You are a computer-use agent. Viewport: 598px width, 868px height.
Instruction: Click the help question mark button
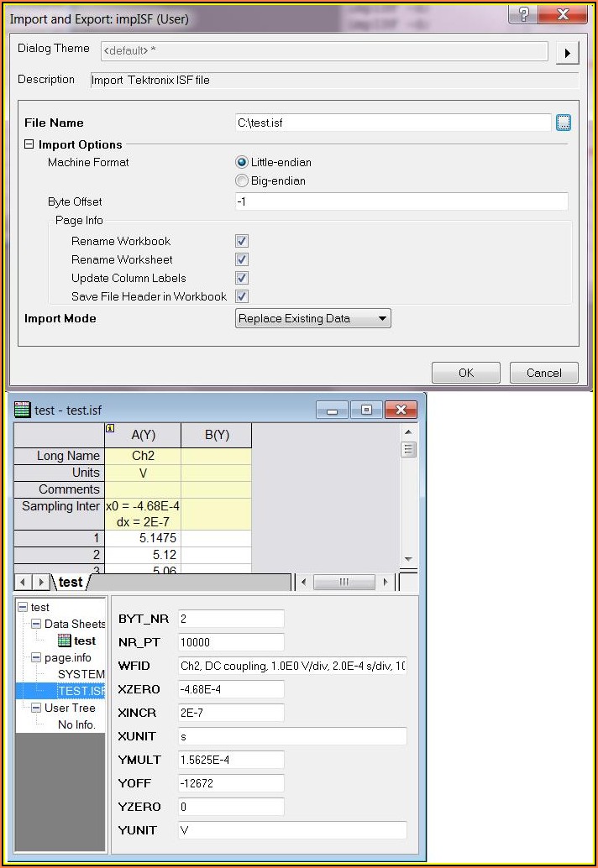click(523, 16)
